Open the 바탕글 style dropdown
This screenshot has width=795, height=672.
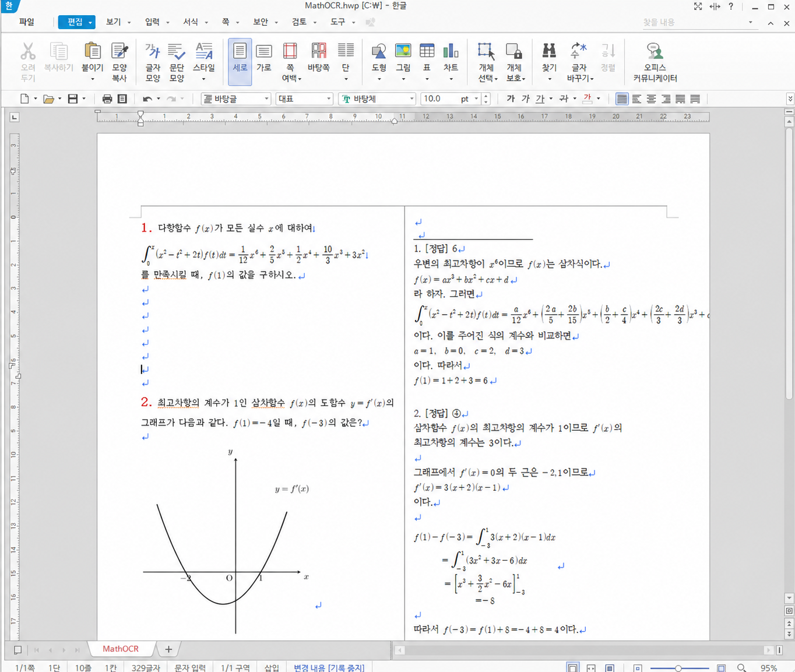point(266,99)
